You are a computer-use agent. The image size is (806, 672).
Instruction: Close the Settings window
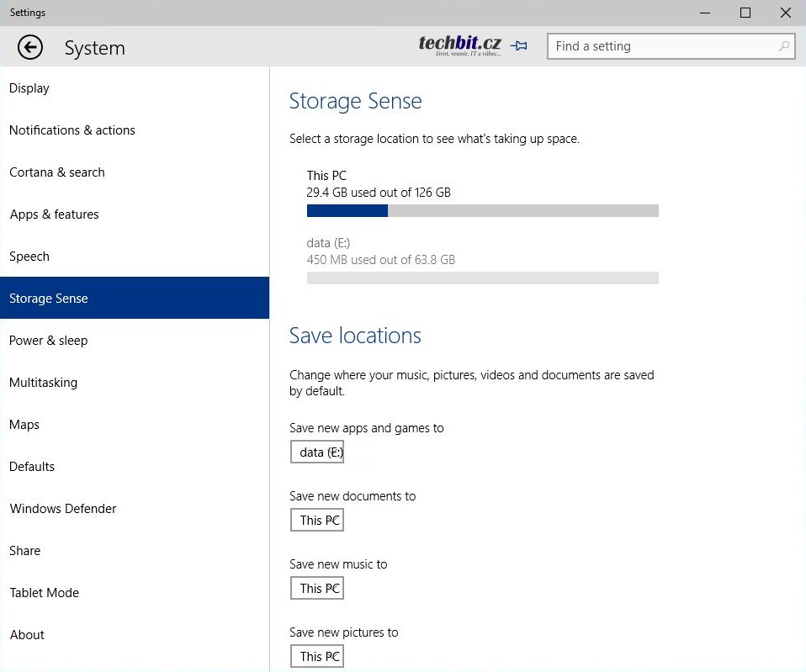coord(785,13)
